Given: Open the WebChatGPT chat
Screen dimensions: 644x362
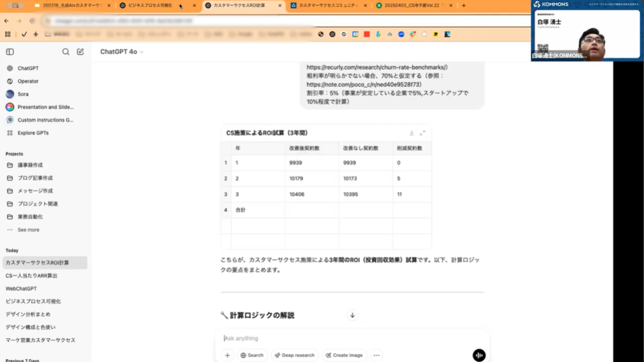Looking at the screenshot, I should pos(21,288).
